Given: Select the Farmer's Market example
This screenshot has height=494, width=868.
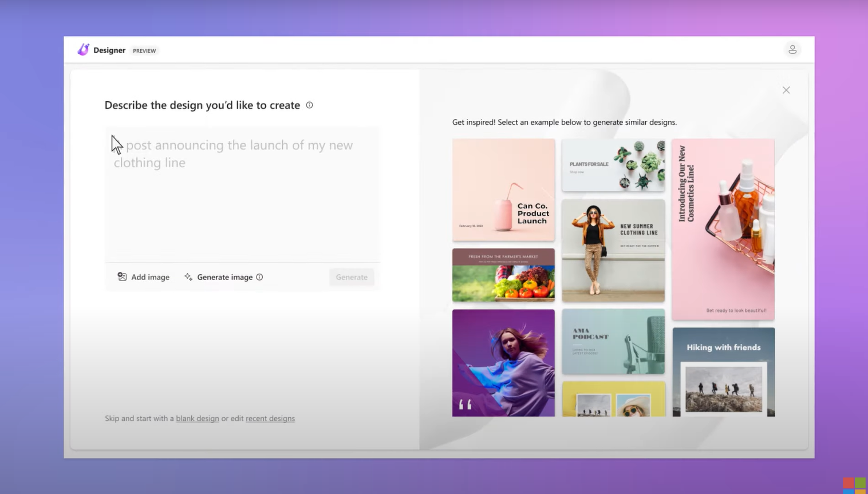Looking at the screenshot, I should click(503, 275).
